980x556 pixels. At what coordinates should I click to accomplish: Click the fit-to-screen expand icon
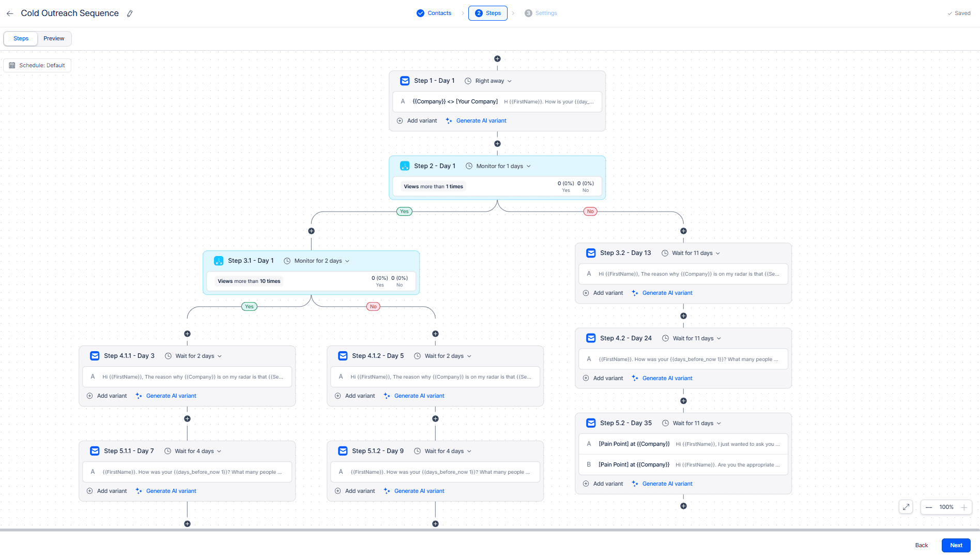pyautogui.click(x=906, y=507)
